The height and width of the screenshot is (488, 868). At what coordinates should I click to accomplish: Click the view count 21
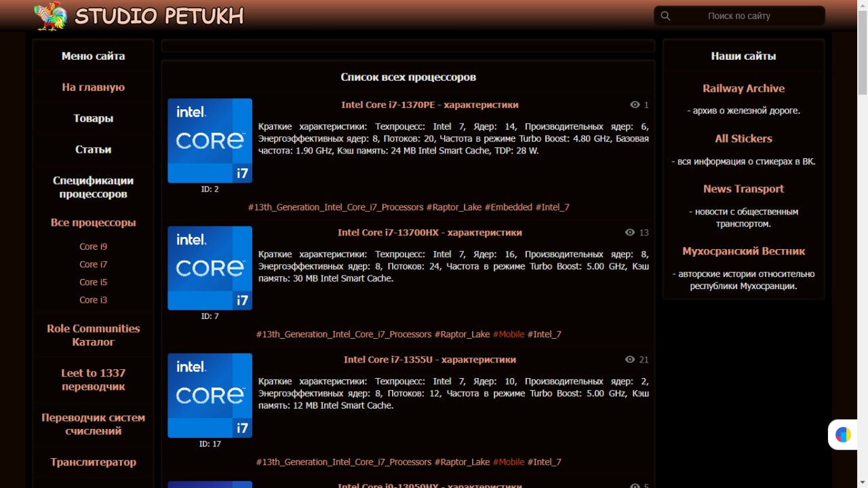point(644,360)
